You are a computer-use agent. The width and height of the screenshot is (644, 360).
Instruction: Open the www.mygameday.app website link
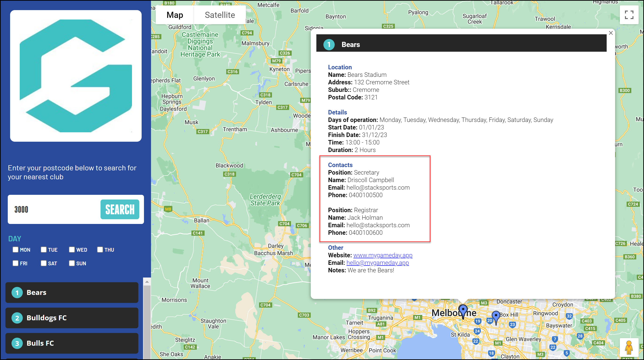pos(383,255)
